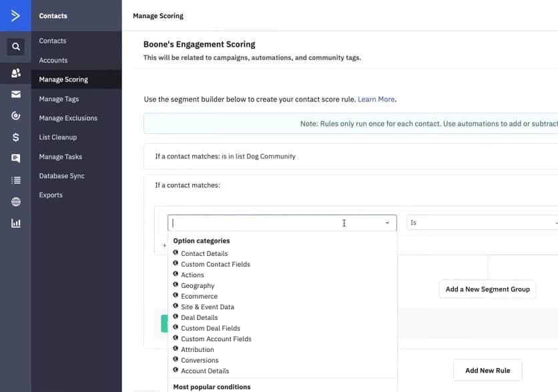Image resolution: width=558 pixels, height=392 pixels.
Task: Click the Manage Scoring page header text
Action: [158, 16]
